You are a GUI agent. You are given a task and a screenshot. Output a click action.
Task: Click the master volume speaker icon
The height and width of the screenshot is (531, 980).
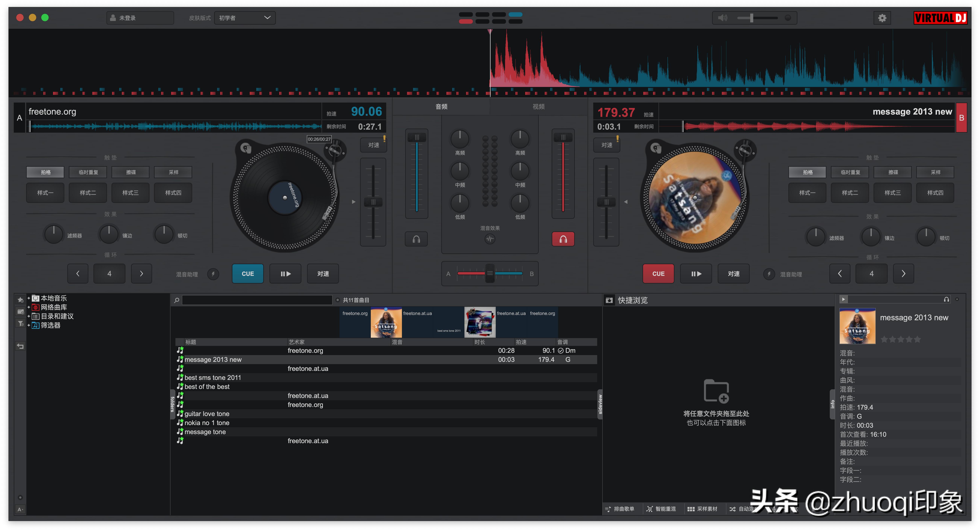pyautogui.click(x=722, y=18)
